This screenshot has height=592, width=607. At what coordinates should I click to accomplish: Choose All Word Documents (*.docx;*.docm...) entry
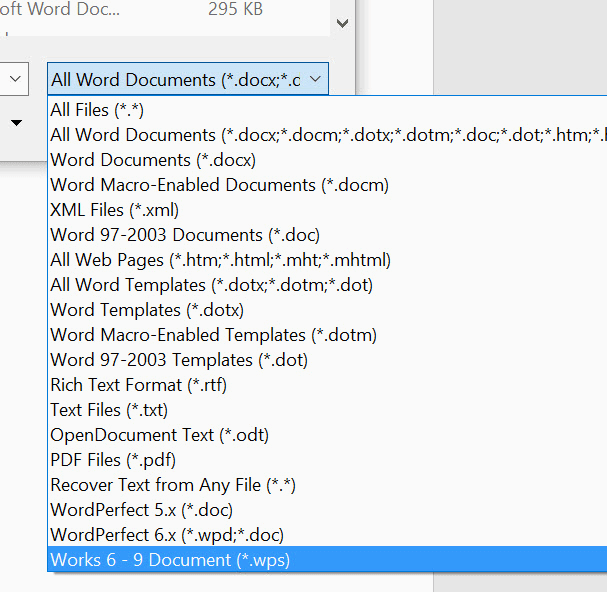point(327,135)
